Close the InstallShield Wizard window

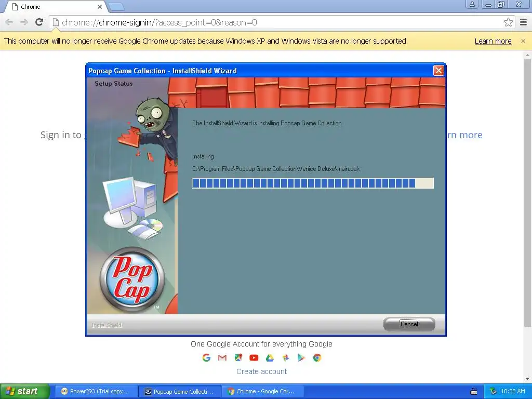pos(438,70)
